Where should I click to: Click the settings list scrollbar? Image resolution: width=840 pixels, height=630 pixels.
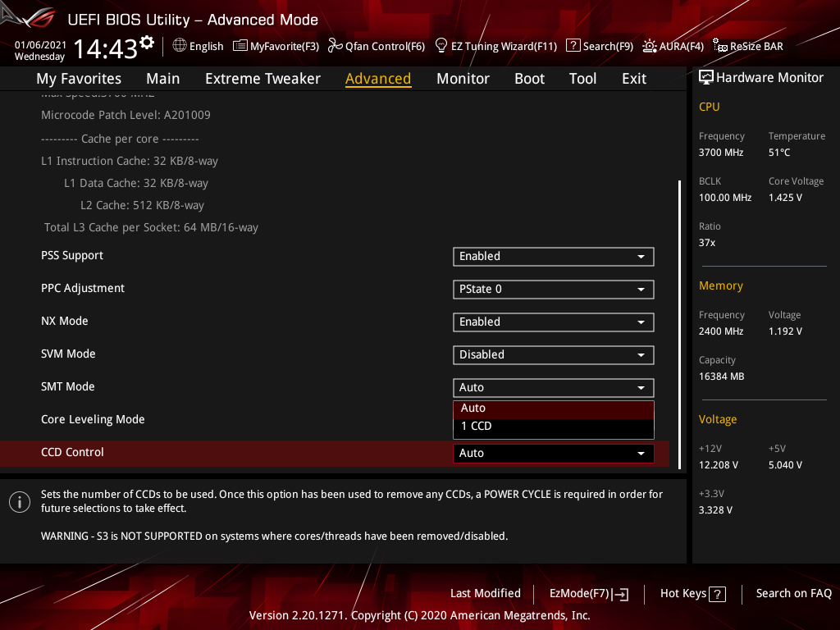click(x=679, y=324)
